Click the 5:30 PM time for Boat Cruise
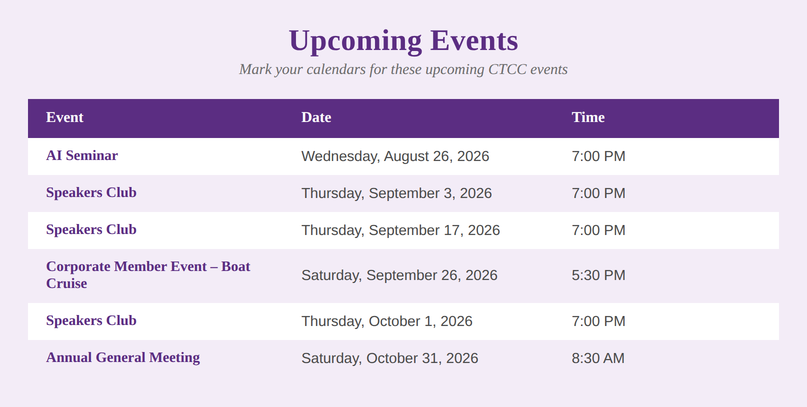807x407 pixels. [599, 275]
